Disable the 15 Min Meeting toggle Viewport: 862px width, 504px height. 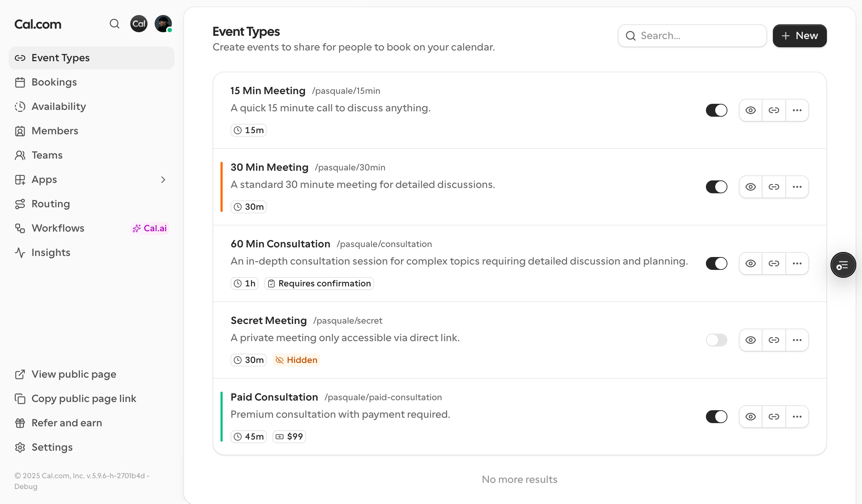point(717,110)
